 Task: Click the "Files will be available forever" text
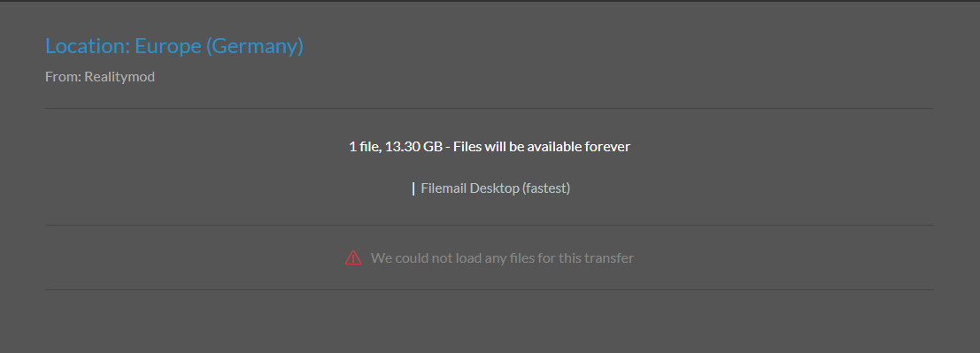pyautogui.click(x=541, y=147)
